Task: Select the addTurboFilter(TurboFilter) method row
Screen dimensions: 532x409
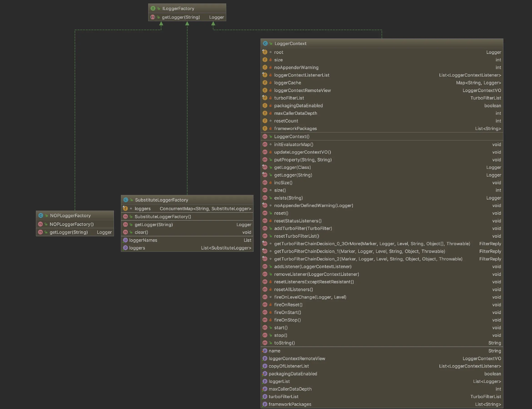Action: click(303, 228)
